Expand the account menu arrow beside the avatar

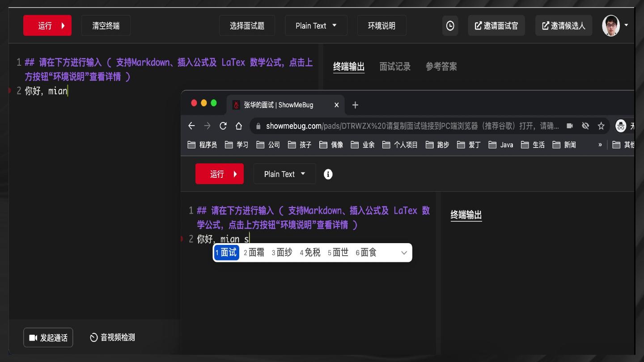pyautogui.click(x=626, y=25)
